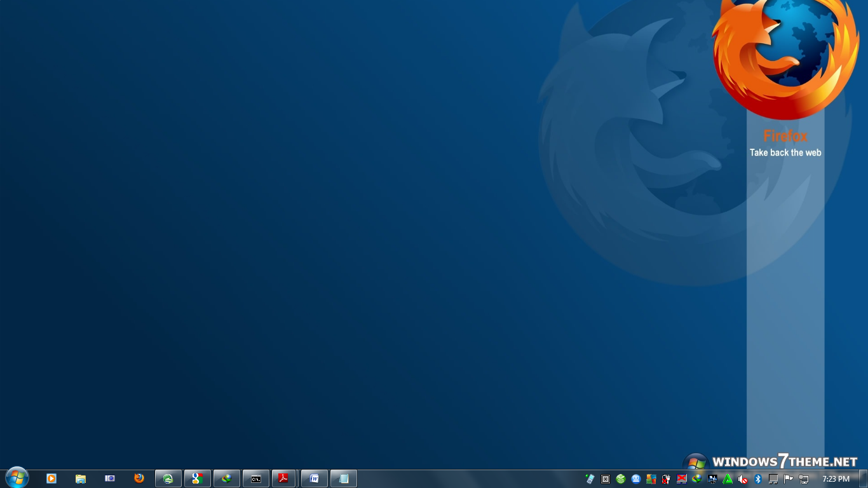Open the clock showing 7:23 PM

[836, 479]
